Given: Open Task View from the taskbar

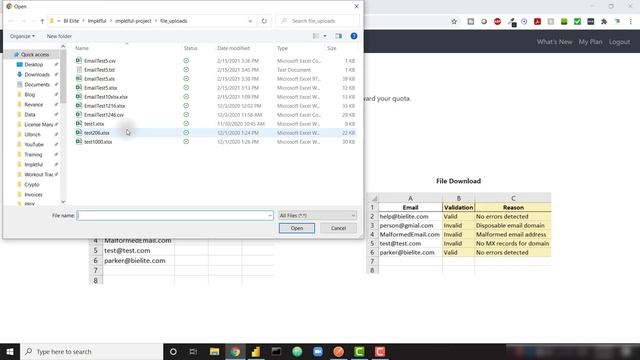Looking at the screenshot, I should pyautogui.click(x=193, y=351).
